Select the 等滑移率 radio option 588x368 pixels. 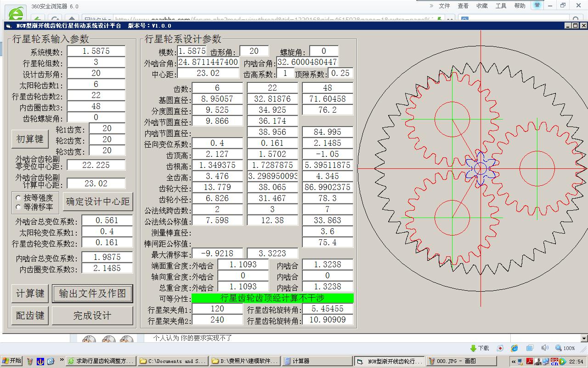[x=34, y=207]
